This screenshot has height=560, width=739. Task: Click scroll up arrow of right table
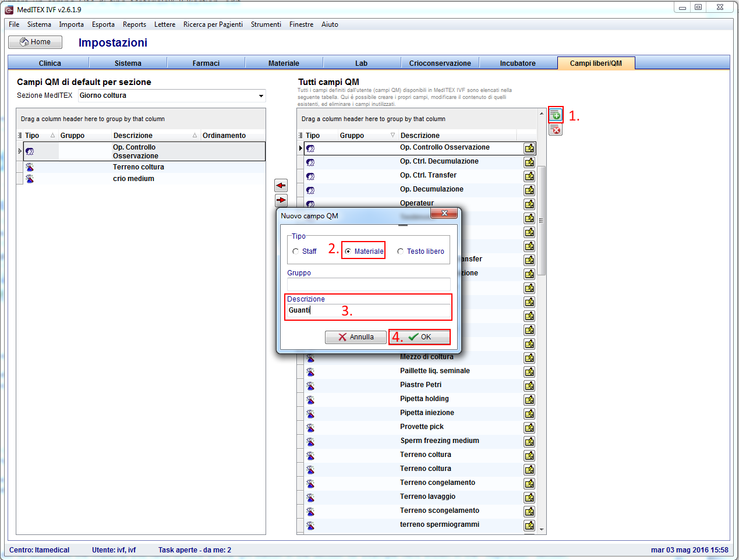(x=542, y=112)
